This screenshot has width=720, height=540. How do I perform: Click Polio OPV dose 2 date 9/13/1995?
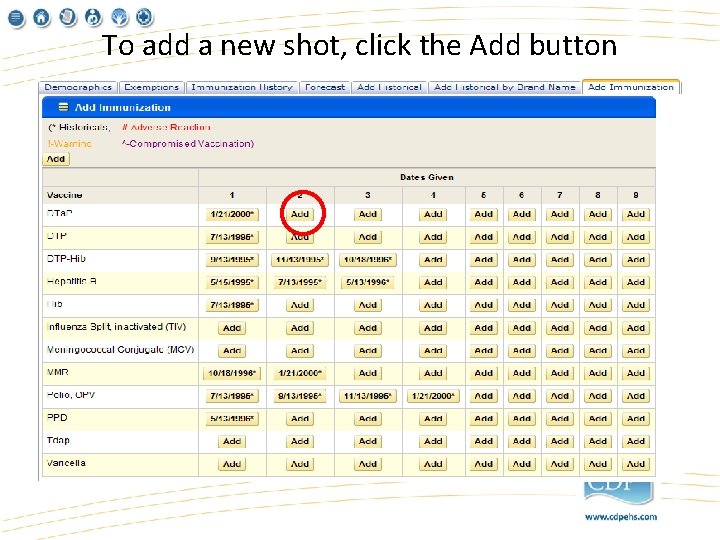[300, 396]
